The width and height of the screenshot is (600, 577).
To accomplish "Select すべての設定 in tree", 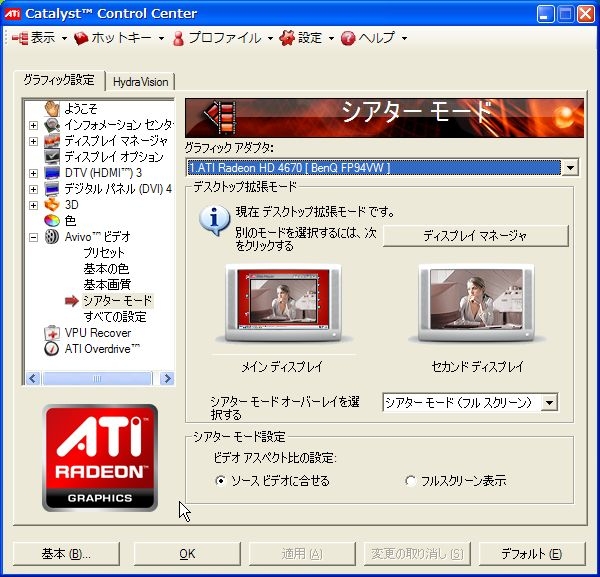I will 115,317.
